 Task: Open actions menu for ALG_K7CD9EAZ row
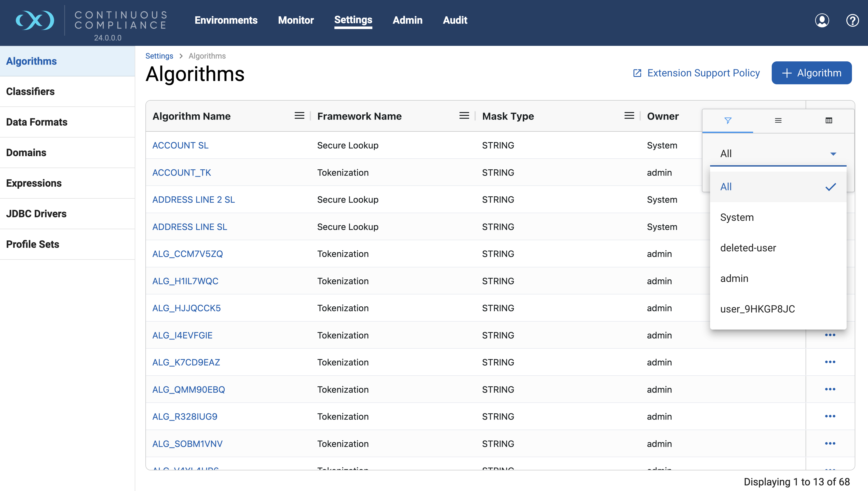[830, 362]
